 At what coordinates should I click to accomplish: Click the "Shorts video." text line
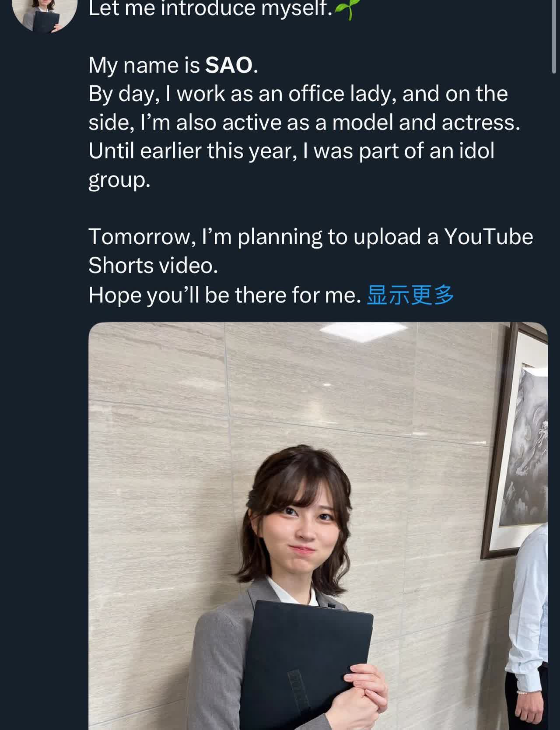153,265
